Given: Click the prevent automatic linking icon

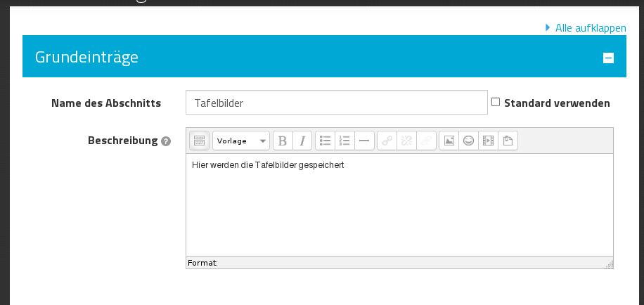Looking at the screenshot, I should tap(426, 141).
